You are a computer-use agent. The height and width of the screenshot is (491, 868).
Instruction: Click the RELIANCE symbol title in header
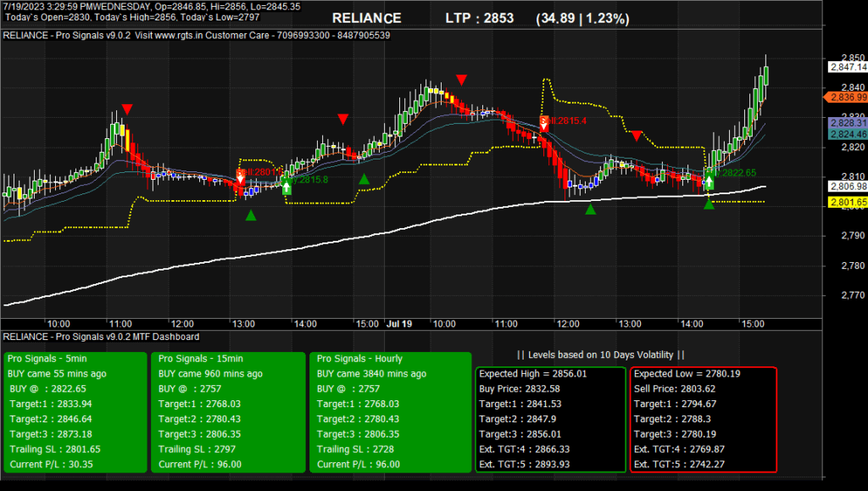point(366,19)
